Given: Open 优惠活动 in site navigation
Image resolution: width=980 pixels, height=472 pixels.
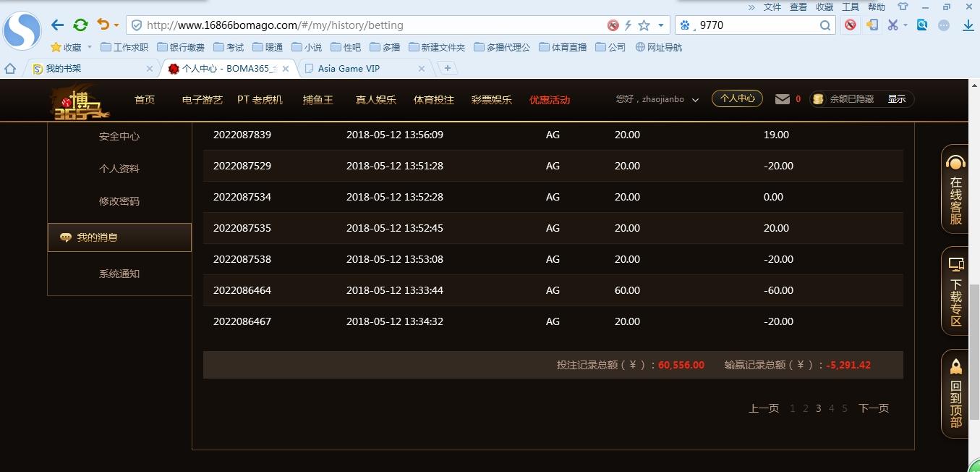Looking at the screenshot, I should pos(550,100).
